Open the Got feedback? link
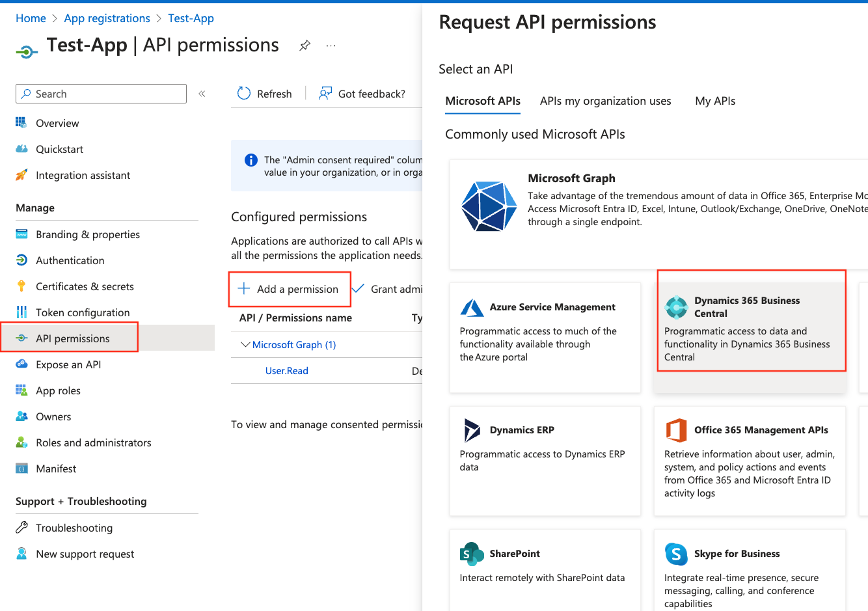This screenshot has height=611, width=868. point(362,94)
